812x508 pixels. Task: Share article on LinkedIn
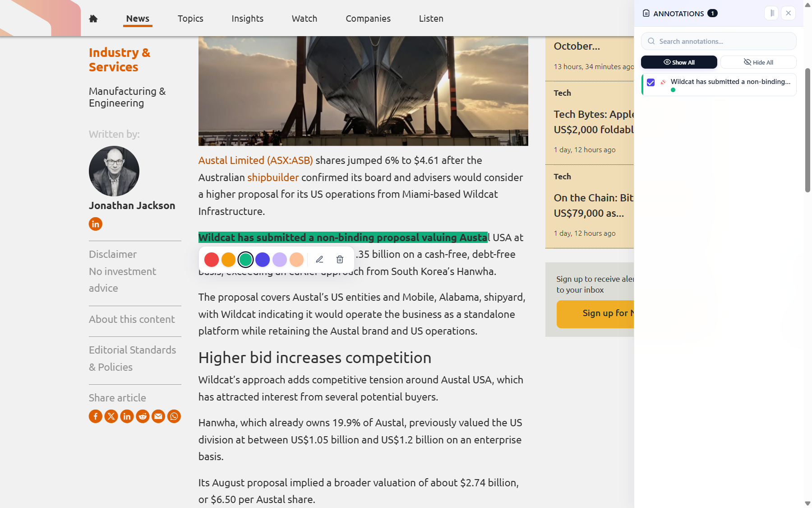(127, 416)
